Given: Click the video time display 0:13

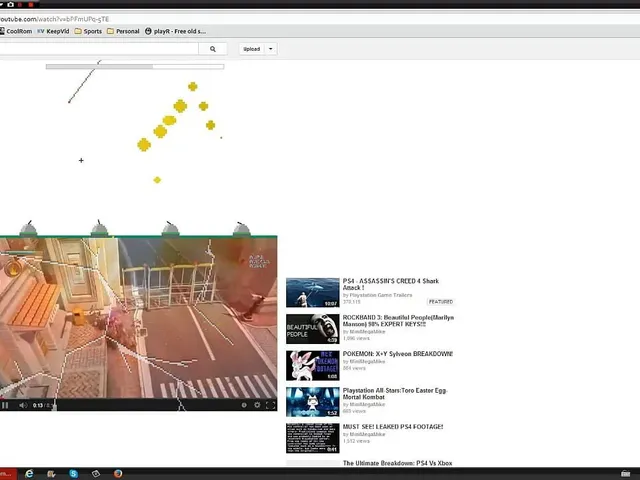Looking at the screenshot, I should pyautogui.click(x=38, y=405).
